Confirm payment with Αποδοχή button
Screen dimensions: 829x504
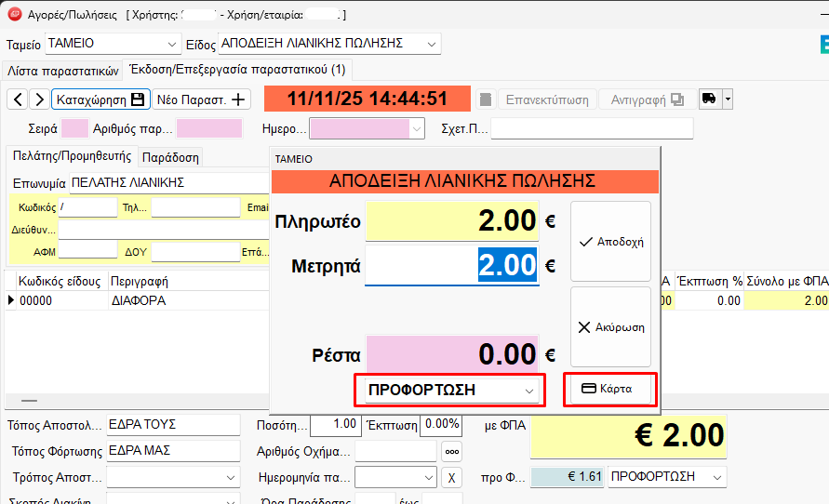(610, 241)
